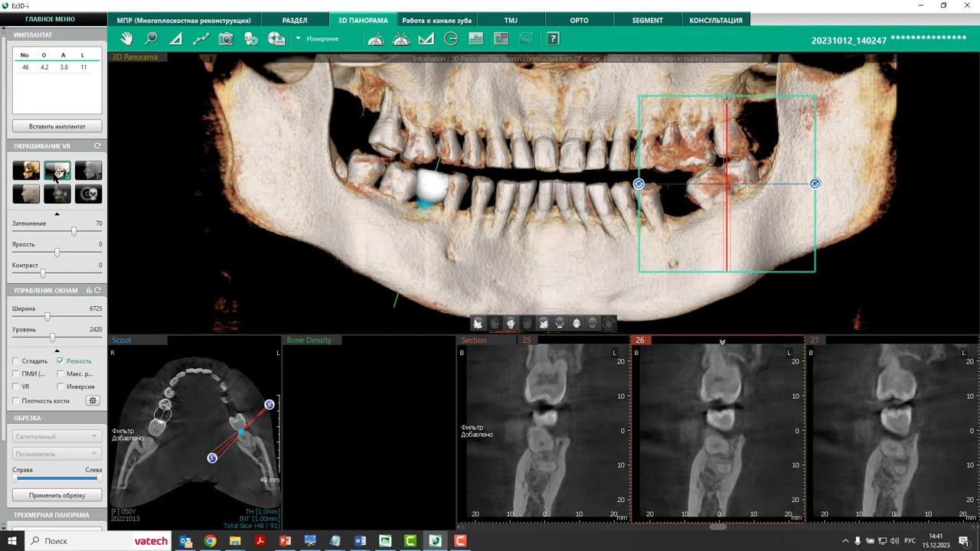Select the first arch panorama tool

[x=376, y=38]
